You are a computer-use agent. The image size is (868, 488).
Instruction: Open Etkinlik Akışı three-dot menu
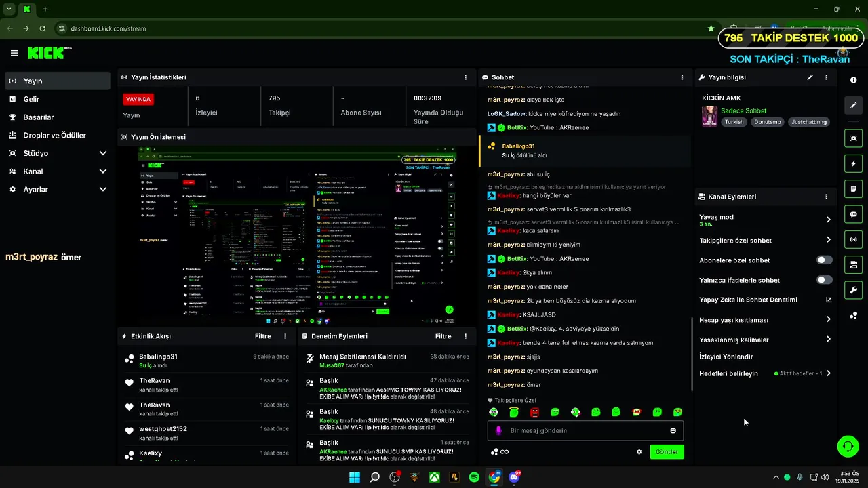pyautogui.click(x=285, y=336)
